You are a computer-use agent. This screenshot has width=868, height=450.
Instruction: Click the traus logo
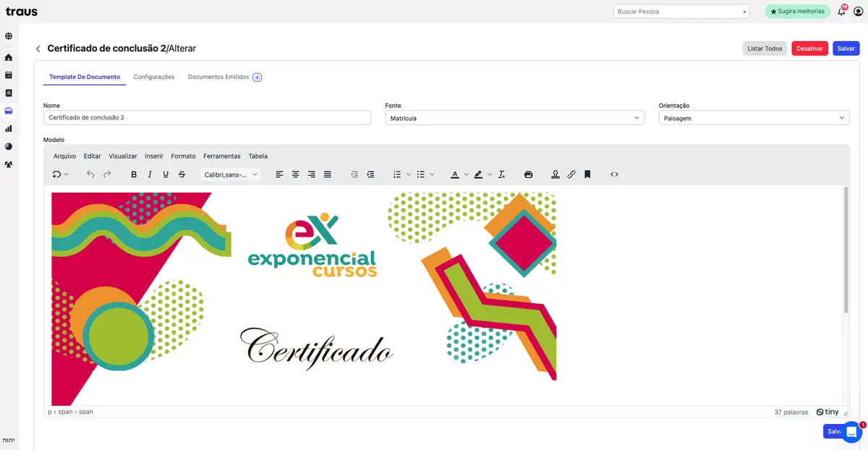pos(21,12)
